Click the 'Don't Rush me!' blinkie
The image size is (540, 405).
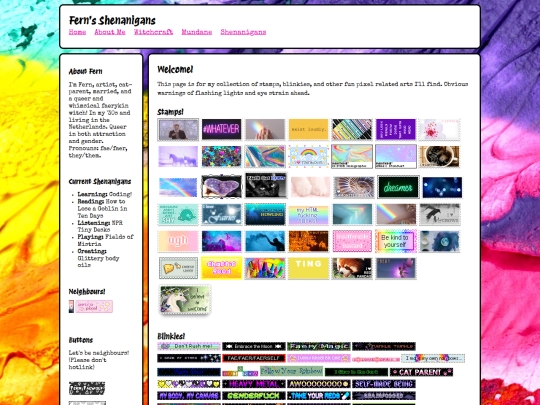click(x=189, y=346)
